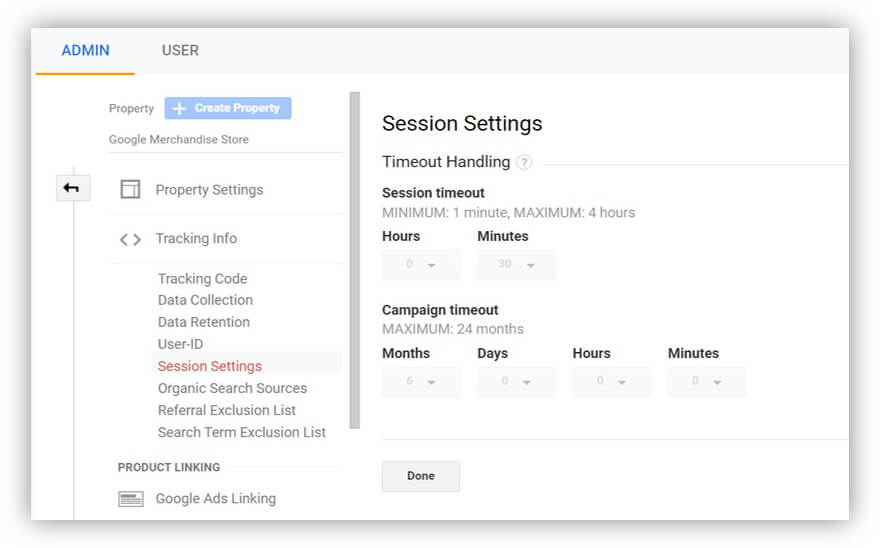This screenshot has width=880, height=548.
Task: Open the campaign timeout Months dropdown
Action: (x=421, y=382)
